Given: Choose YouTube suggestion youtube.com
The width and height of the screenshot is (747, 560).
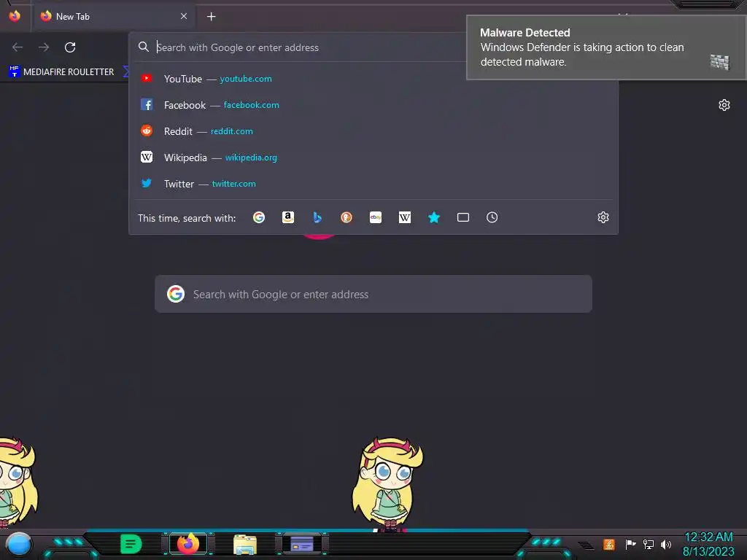Looking at the screenshot, I should [x=373, y=79].
